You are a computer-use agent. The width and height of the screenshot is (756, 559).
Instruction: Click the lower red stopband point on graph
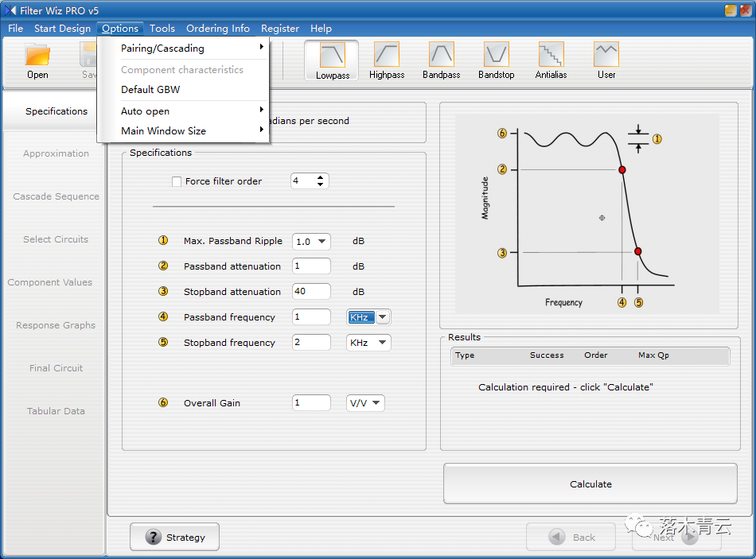[x=638, y=251]
